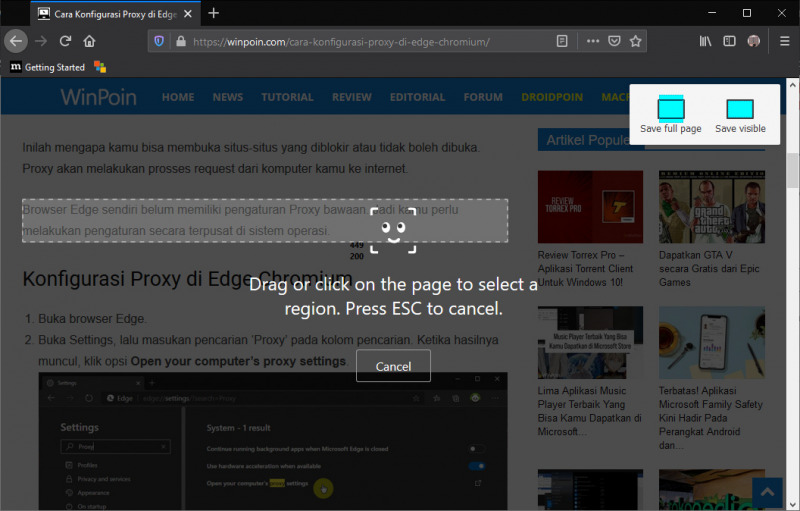Click the colorful squares bookmark icon

tap(100, 67)
